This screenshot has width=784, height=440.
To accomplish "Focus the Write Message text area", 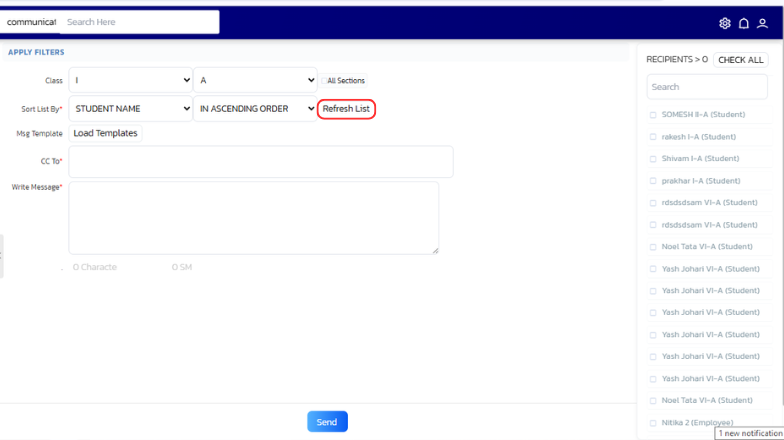I will coord(254,218).
